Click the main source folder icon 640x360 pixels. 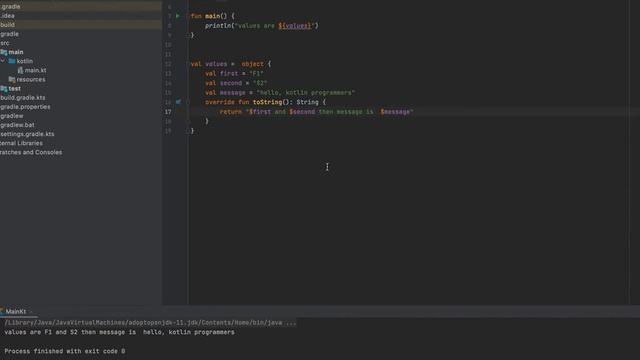tap(4, 52)
